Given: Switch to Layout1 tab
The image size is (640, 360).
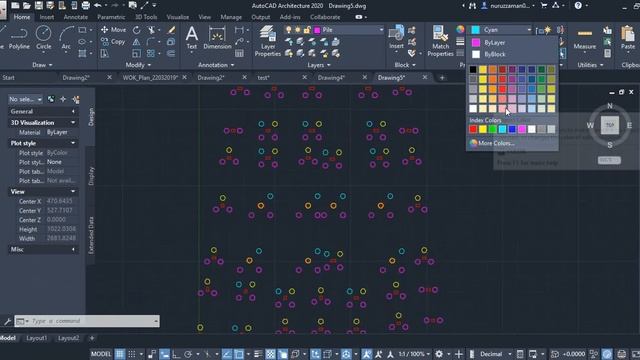Looking at the screenshot, I should click(x=36, y=338).
